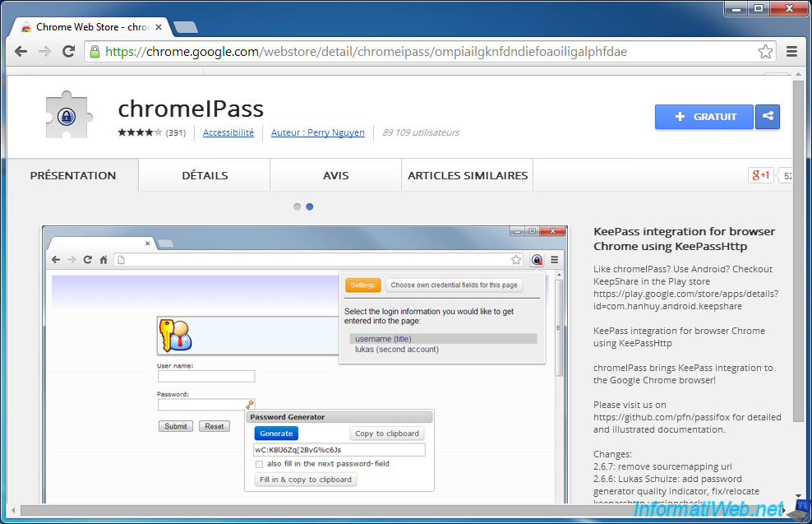This screenshot has height=524, width=812.
Task: Click the Google +1 button
Action: pos(760,175)
